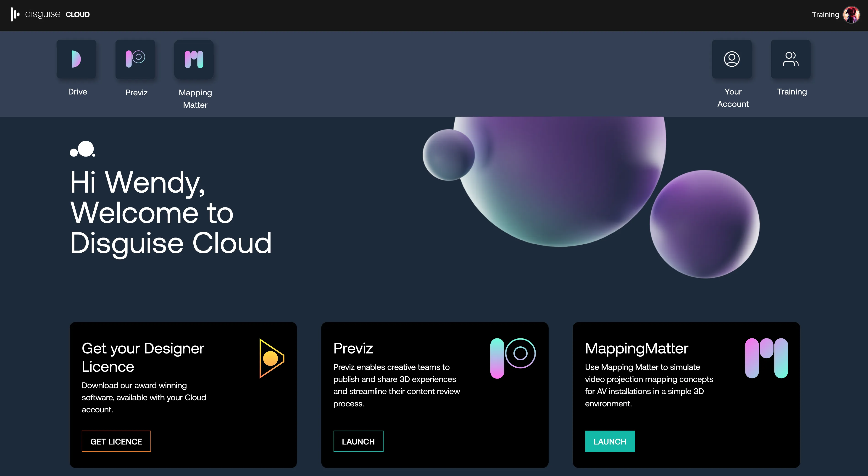Image resolution: width=868 pixels, height=476 pixels.
Task: Open your profile avatar picture
Action: [852, 14]
